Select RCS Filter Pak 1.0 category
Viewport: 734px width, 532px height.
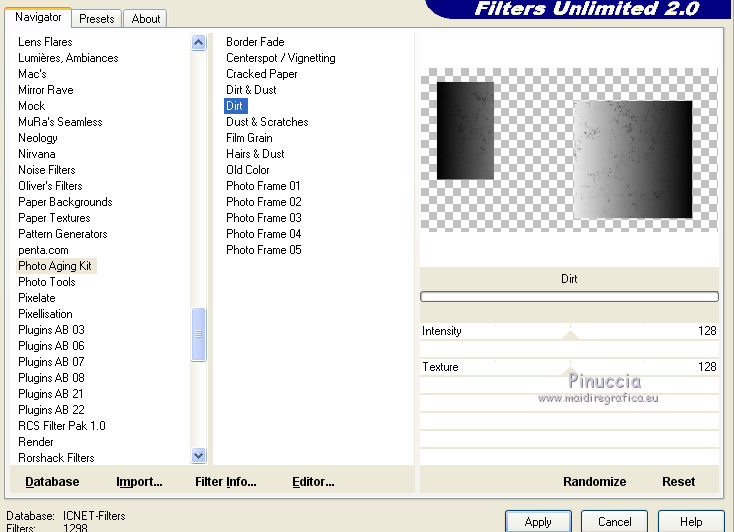[62, 426]
